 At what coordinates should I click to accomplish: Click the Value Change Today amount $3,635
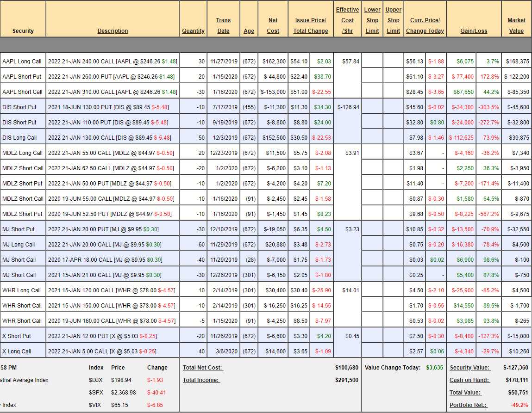tap(434, 368)
